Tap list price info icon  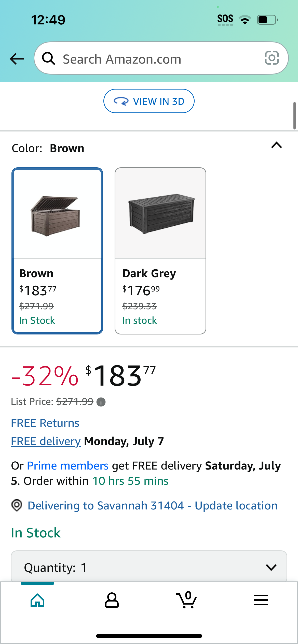[x=101, y=402]
